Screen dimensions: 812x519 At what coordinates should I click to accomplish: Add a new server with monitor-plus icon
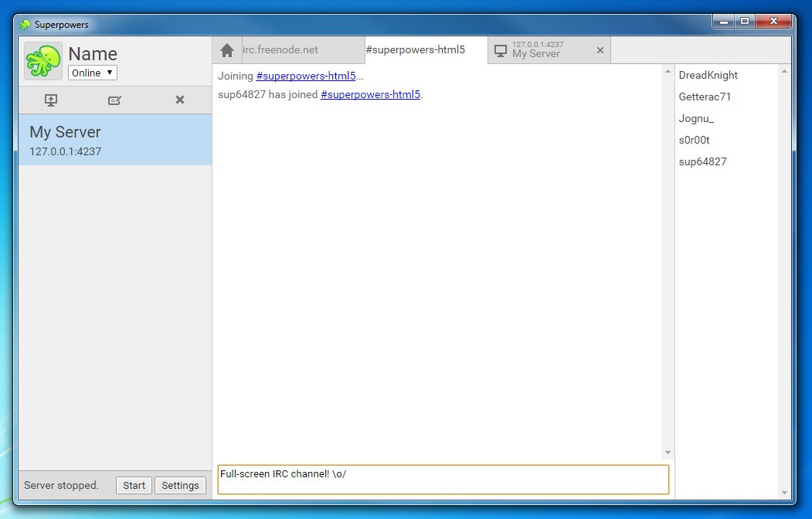[51, 100]
